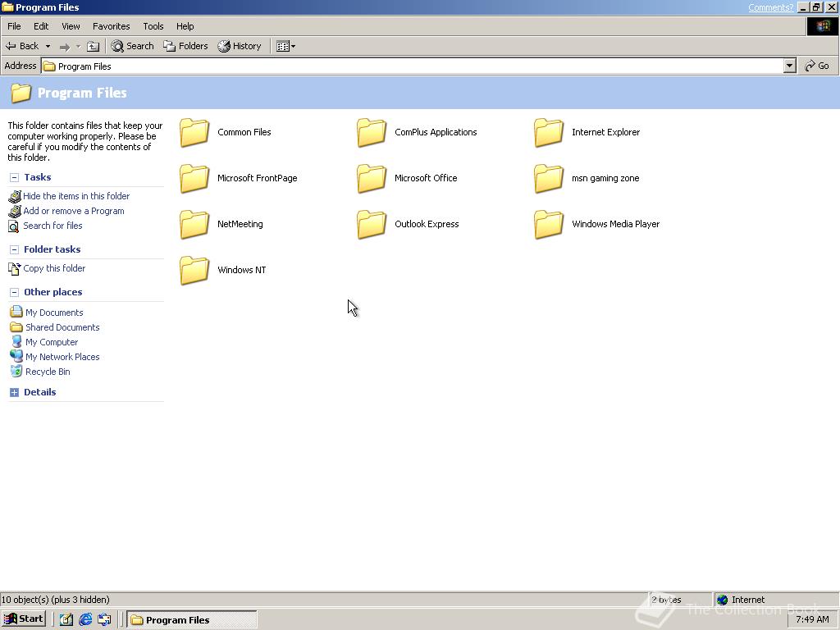Viewport: 840px width, 630px height.
Task: Open the Address bar dropdown
Action: [789, 66]
